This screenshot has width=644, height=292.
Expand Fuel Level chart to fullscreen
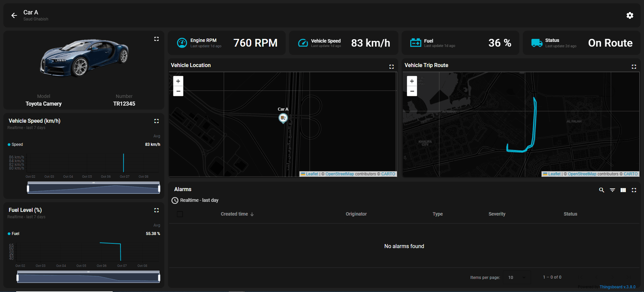(156, 210)
